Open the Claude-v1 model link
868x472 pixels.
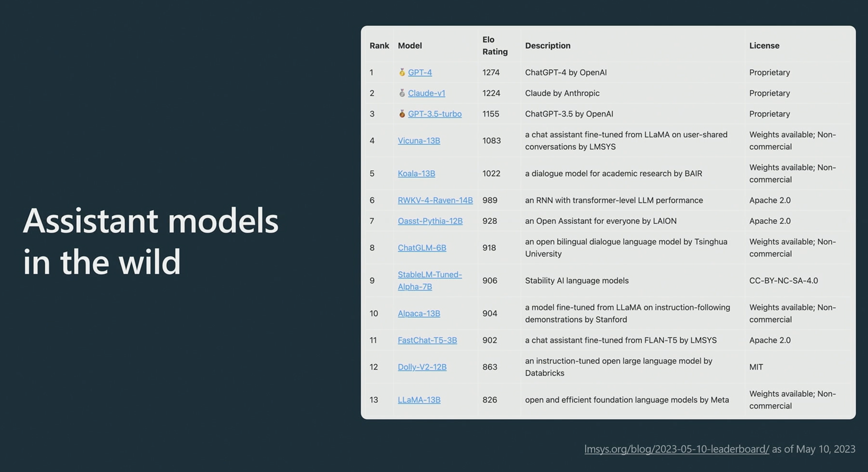(427, 93)
